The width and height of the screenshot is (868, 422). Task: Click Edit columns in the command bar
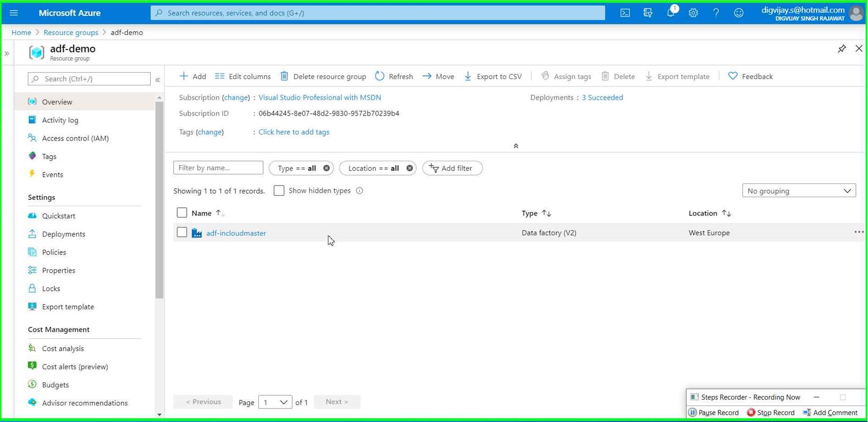[x=243, y=76]
